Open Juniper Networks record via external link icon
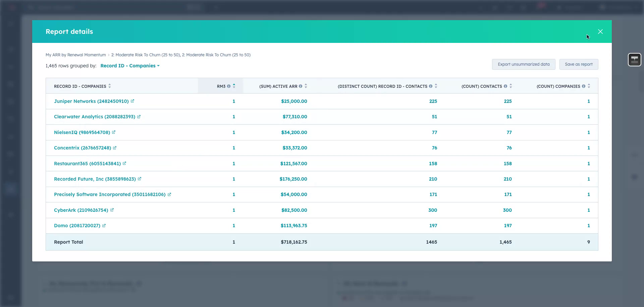The width and height of the screenshot is (644, 307). [x=133, y=101]
